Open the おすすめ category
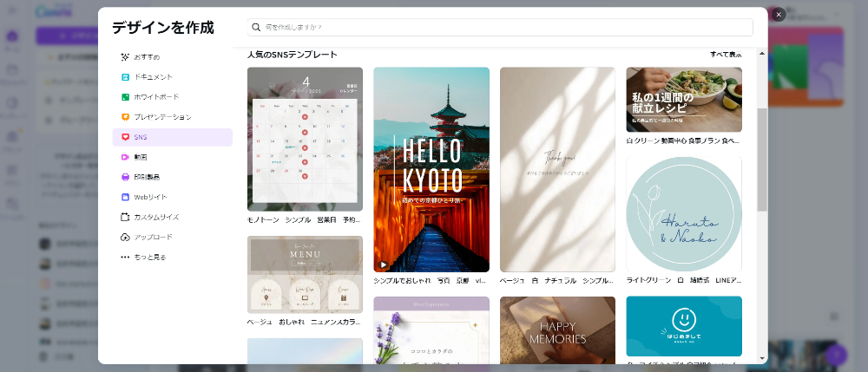 (172, 57)
